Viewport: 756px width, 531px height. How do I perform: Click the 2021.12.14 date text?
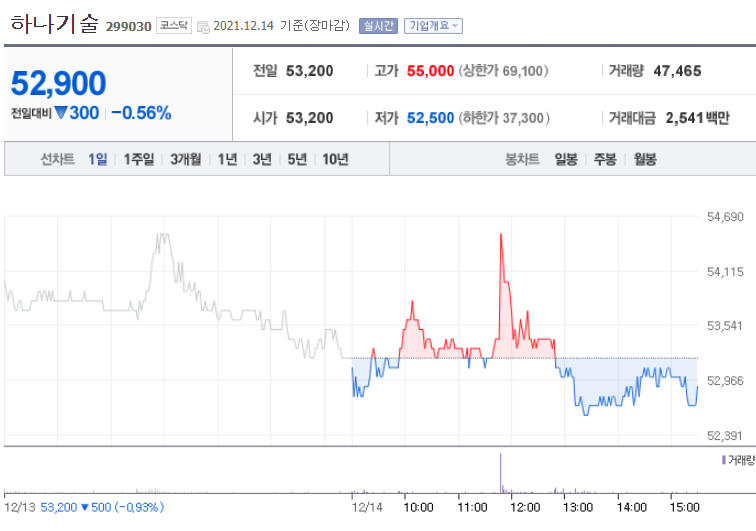pyautogui.click(x=243, y=26)
